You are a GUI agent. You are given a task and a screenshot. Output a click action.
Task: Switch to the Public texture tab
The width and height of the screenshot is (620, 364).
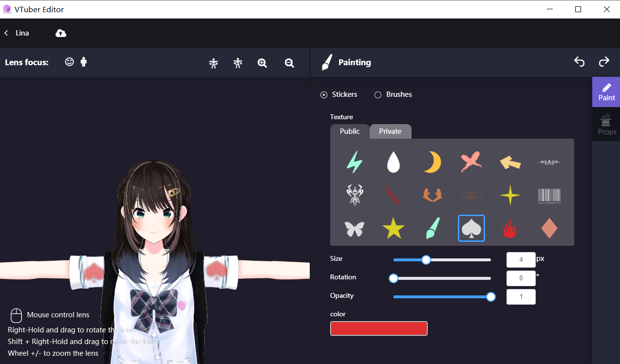(349, 131)
